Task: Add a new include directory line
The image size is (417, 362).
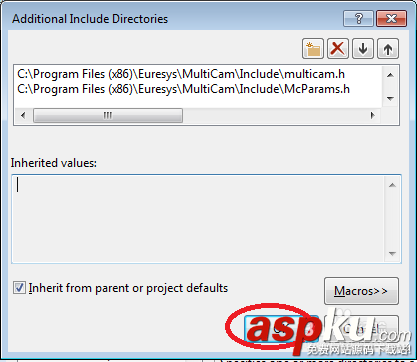Action: pos(313,49)
